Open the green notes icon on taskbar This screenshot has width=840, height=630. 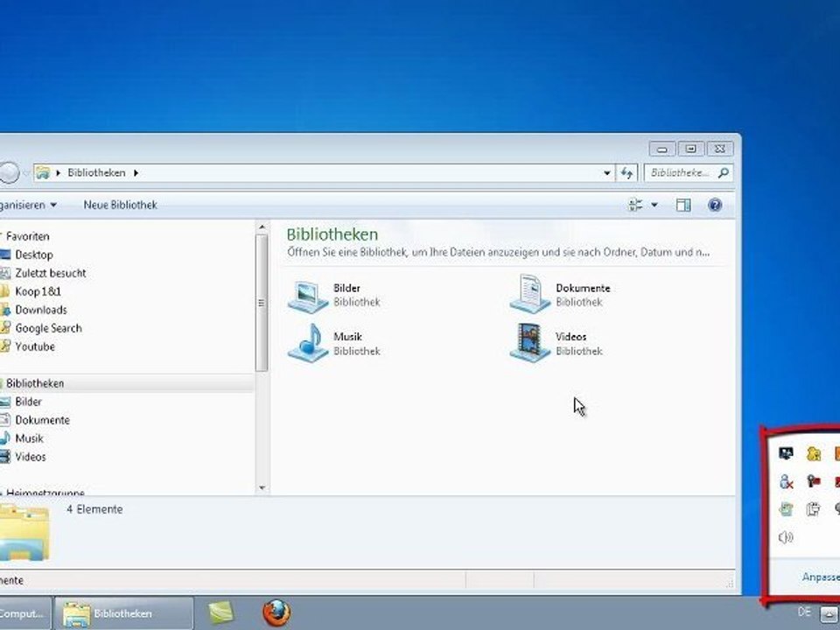coord(221,612)
